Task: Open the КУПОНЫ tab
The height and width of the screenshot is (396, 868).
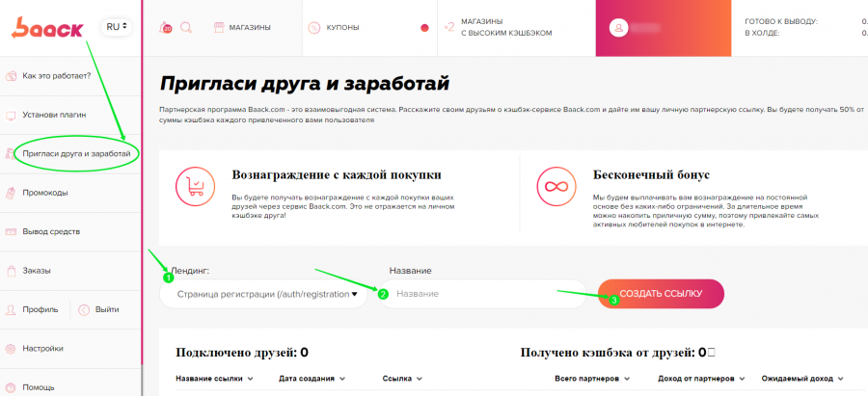Action: point(342,27)
